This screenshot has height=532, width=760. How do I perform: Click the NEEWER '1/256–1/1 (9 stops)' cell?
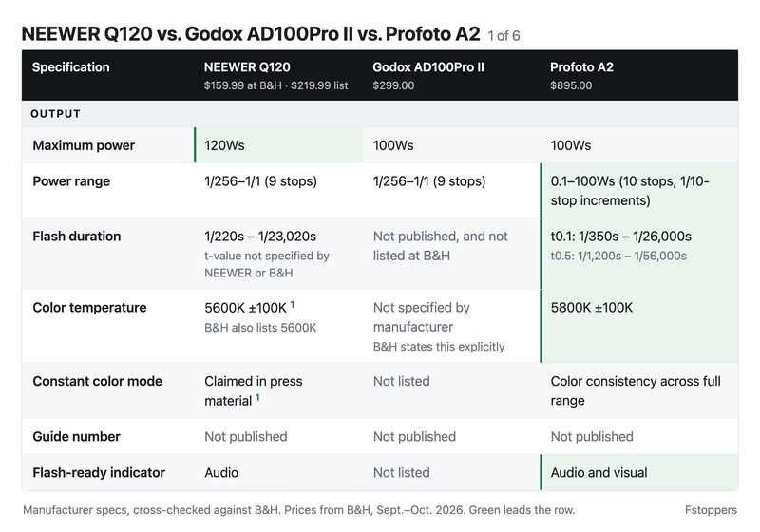260,181
